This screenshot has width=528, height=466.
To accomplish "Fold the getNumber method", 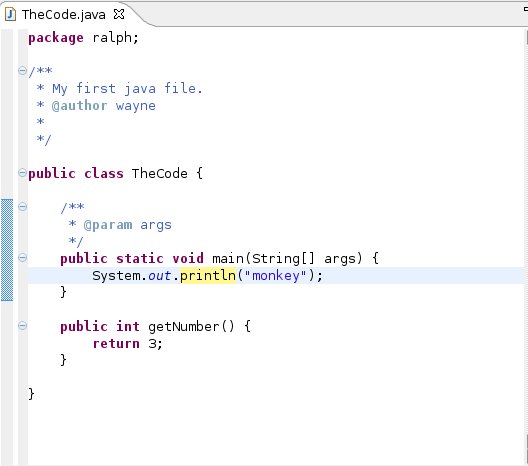I will pyautogui.click(x=22, y=326).
